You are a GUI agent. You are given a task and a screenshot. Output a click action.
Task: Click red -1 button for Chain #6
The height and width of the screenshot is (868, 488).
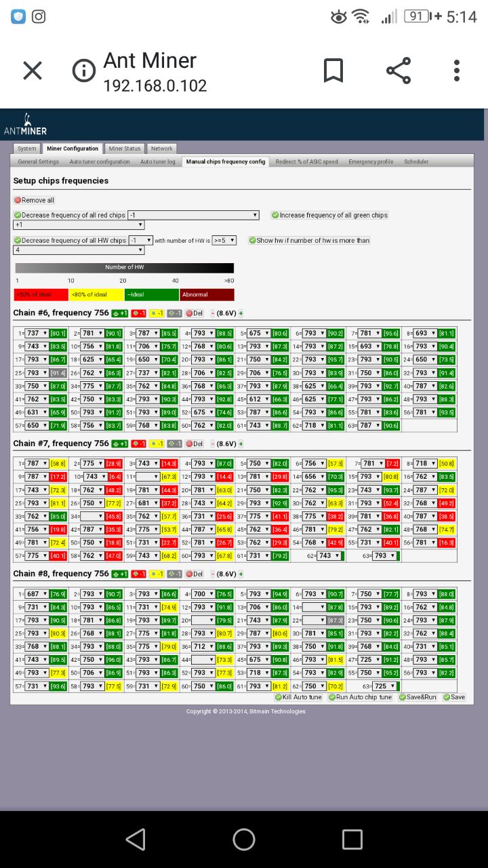[138, 313]
